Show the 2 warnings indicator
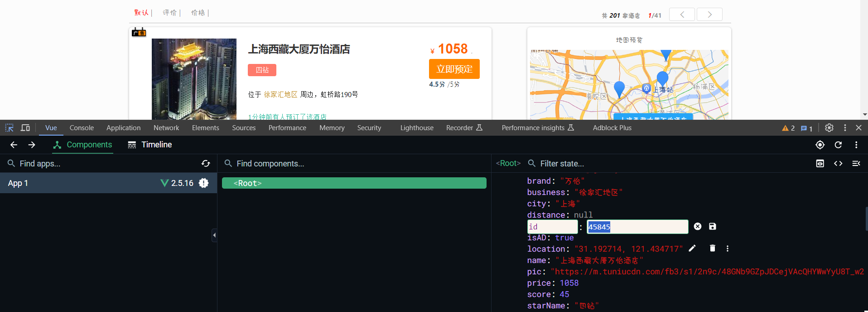 [x=788, y=128]
